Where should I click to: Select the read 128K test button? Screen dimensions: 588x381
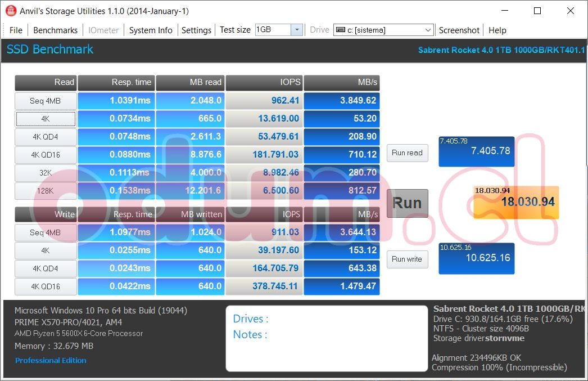click(x=46, y=191)
